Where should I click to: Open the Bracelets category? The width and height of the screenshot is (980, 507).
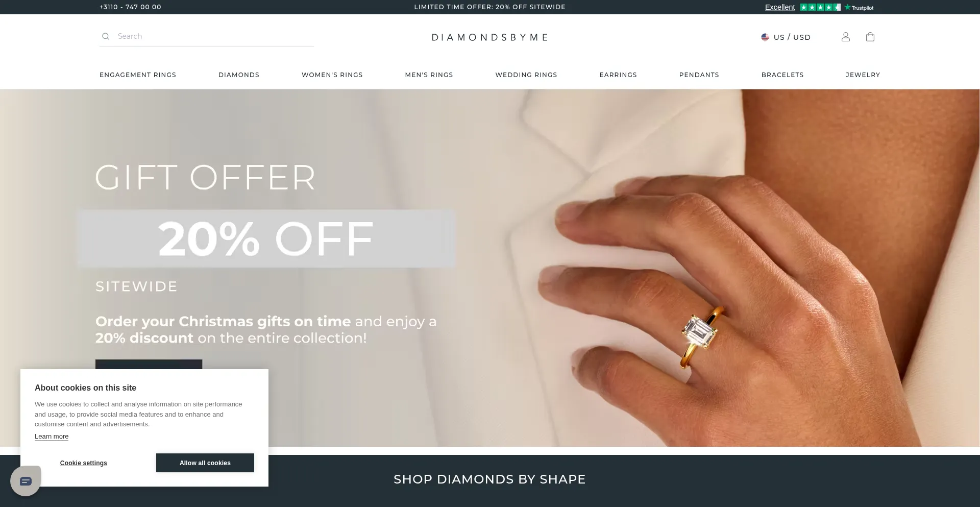(782, 75)
